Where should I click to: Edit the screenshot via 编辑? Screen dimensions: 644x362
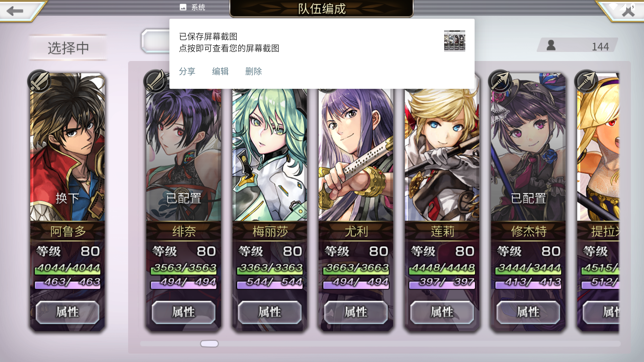(220, 71)
